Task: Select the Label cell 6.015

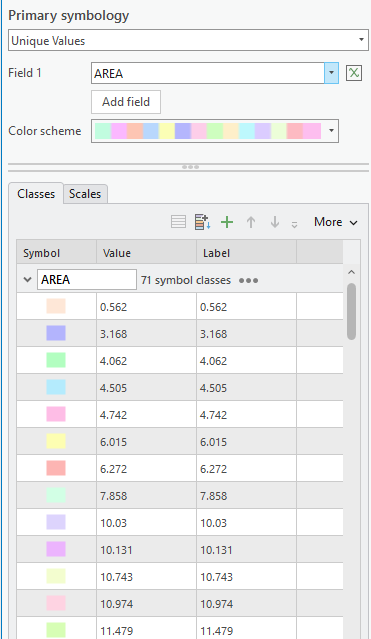Action: 246,441
